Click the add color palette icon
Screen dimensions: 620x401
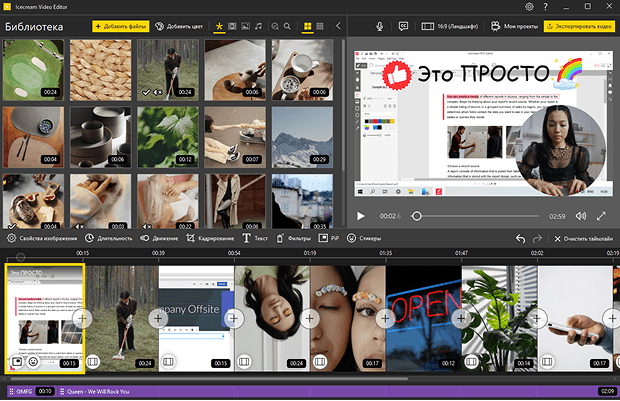[x=159, y=26]
